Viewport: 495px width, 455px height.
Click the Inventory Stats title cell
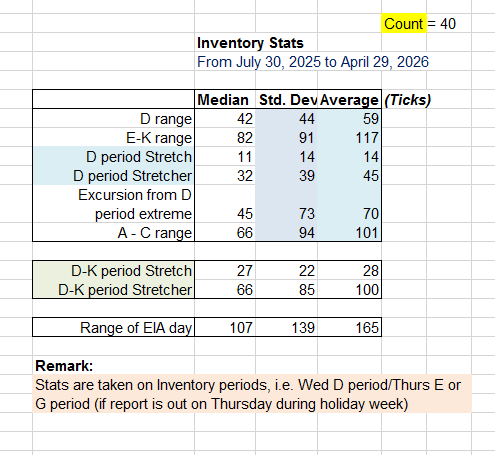point(250,43)
